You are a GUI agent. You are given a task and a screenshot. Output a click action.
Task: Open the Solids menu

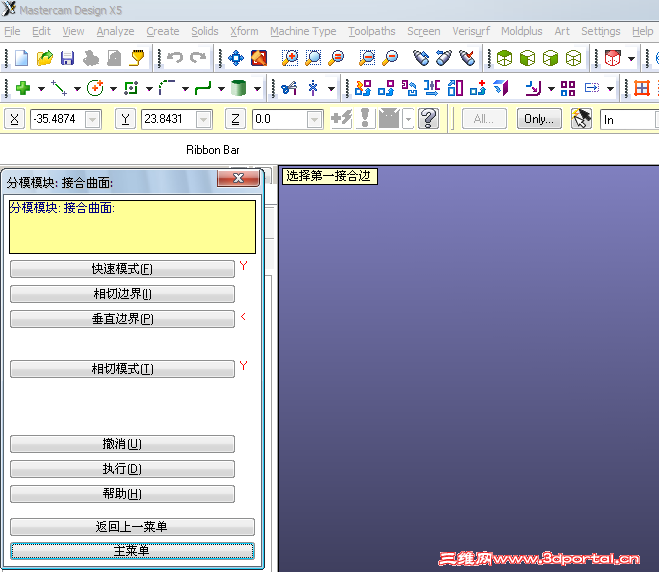coord(205,31)
